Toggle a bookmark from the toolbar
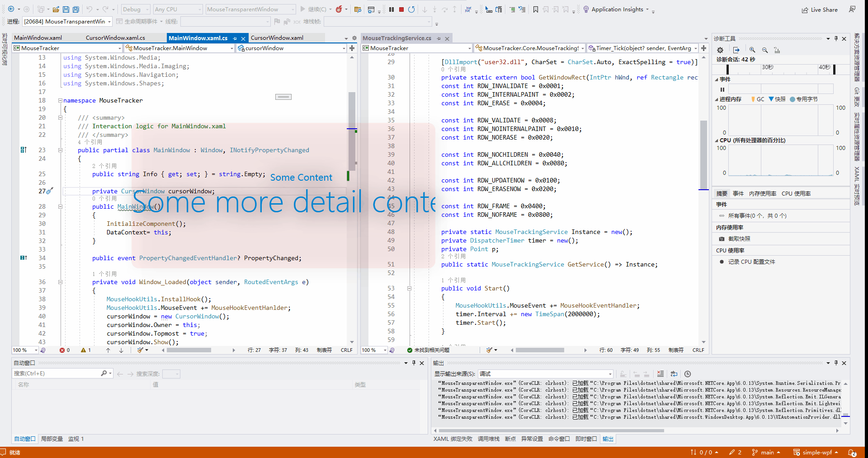868x458 pixels. tap(536, 9)
